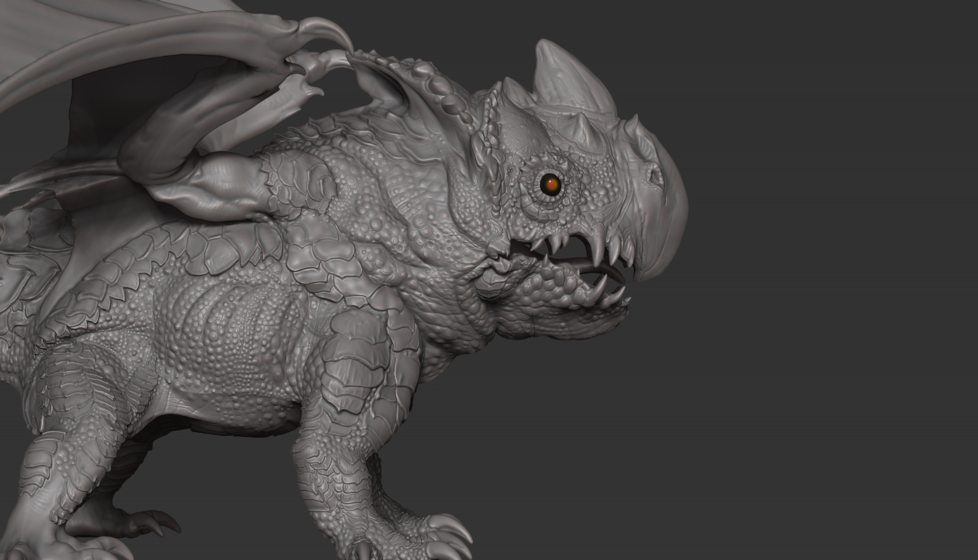978x560 pixels.
Task: Click the dragon's nostril
Action: point(654,177)
